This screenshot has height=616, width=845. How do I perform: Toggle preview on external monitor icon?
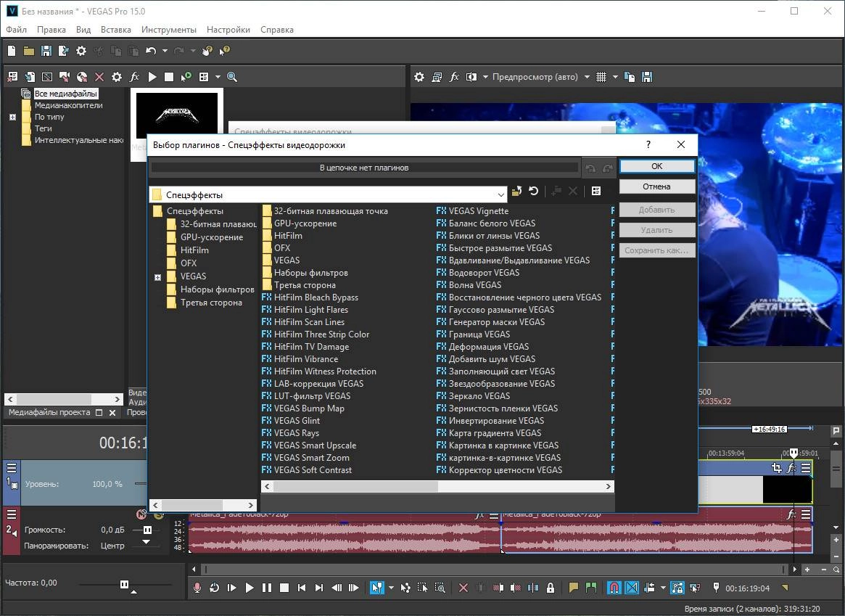(437, 77)
